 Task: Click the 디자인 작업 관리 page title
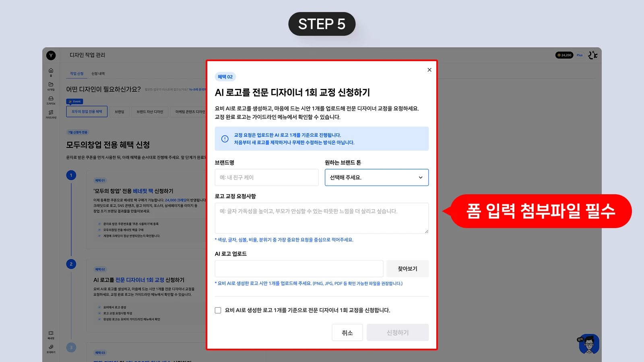[87, 55]
